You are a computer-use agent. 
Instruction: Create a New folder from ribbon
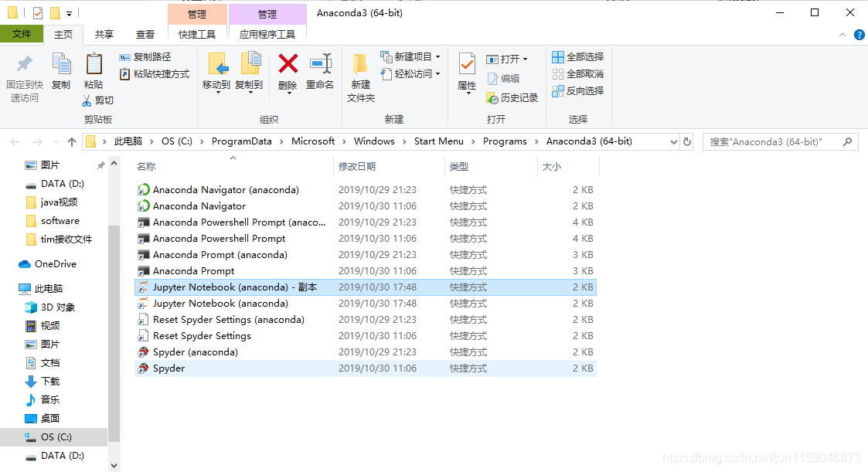pyautogui.click(x=361, y=78)
